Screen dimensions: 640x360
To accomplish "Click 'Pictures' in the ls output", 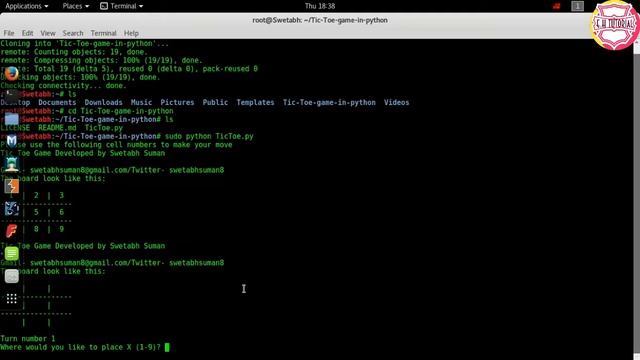I will coord(177,102).
